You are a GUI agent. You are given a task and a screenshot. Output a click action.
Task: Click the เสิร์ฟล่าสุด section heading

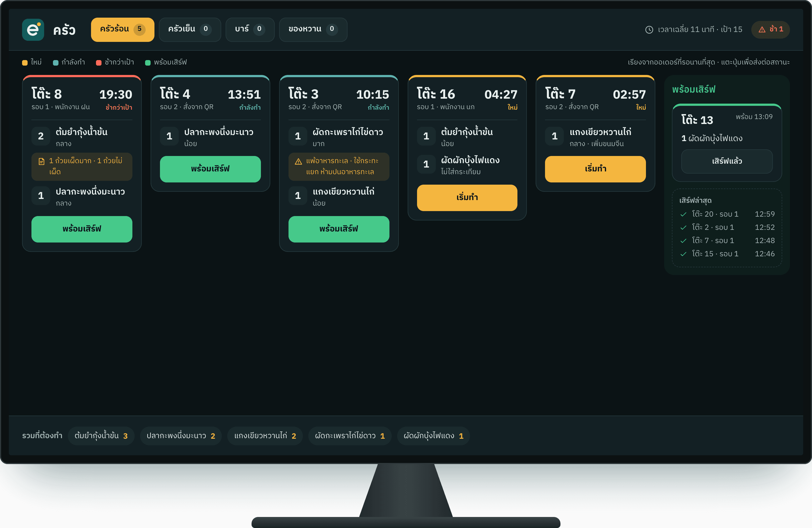pyautogui.click(x=695, y=200)
